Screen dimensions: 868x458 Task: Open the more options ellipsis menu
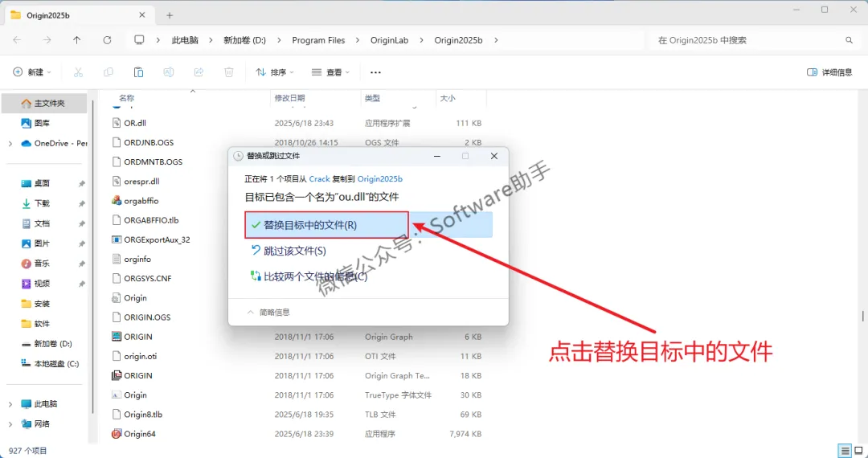coord(375,72)
